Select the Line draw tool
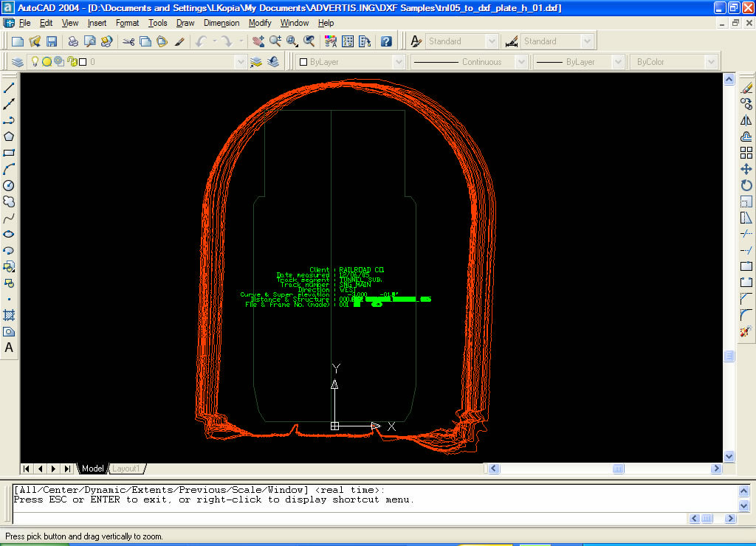Screen dimensions: 756x546 coord(9,88)
